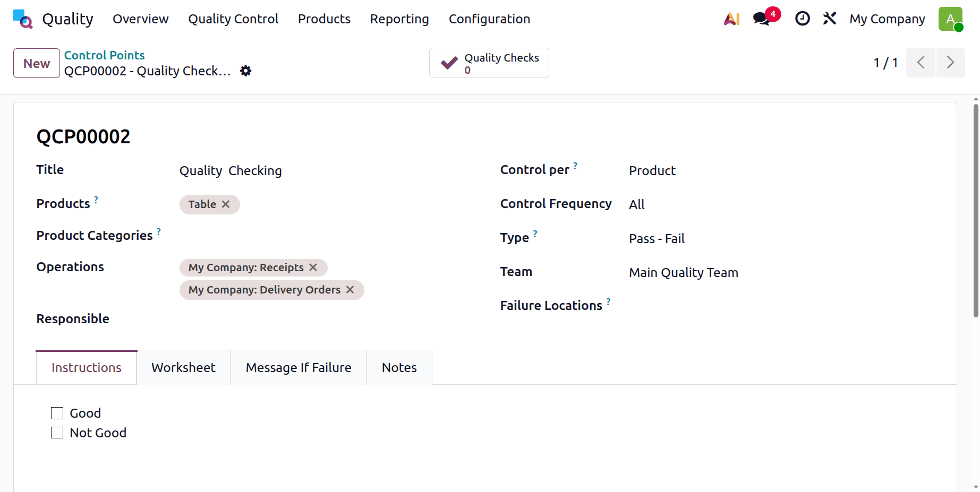
Task: Open the Products menu
Action: click(x=324, y=19)
